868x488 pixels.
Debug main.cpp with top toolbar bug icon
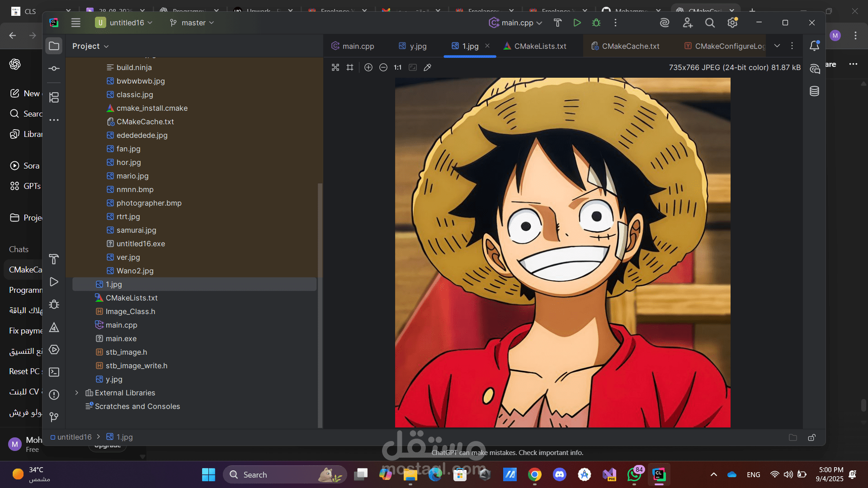(596, 23)
